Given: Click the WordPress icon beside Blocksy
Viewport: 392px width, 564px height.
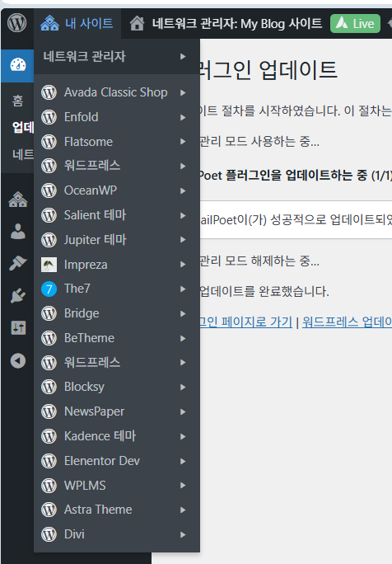Looking at the screenshot, I should pos(49,387).
